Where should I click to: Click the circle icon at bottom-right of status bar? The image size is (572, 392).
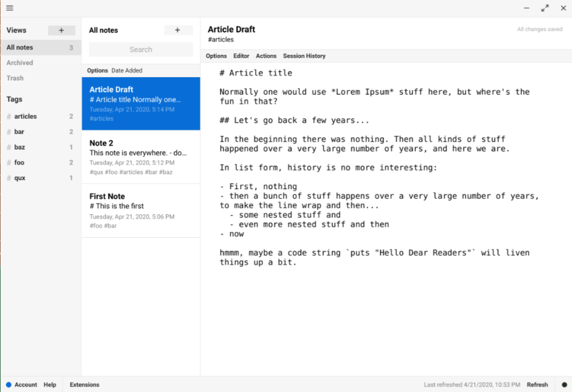click(x=565, y=385)
